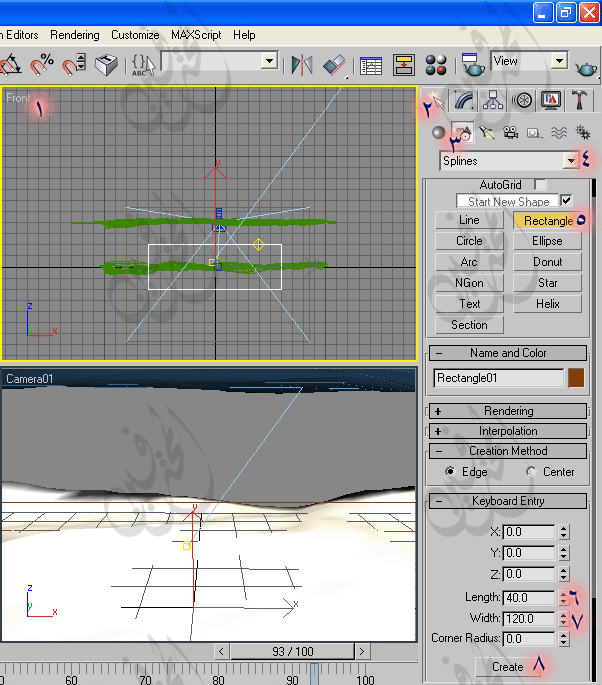Click the X spinner arrows in Keyboard Entry
The height and width of the screenshot is (685, 602).
[x=564, y=532]
